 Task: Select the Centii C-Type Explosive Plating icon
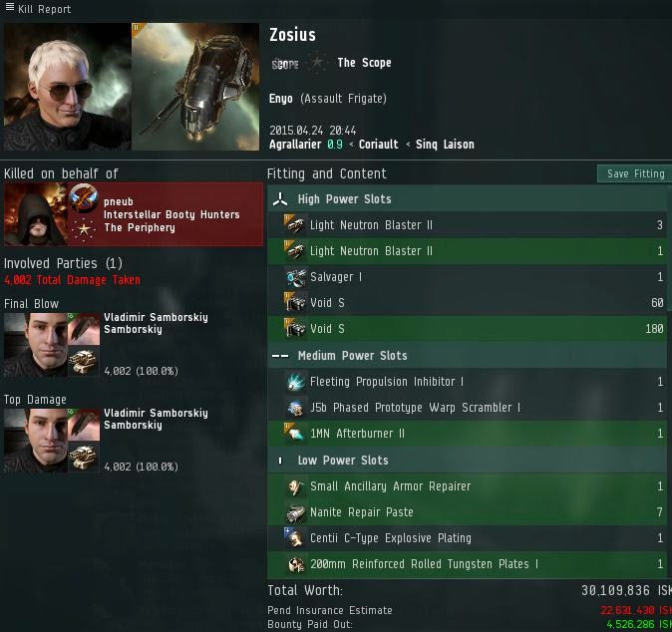(x=296, y=538)
